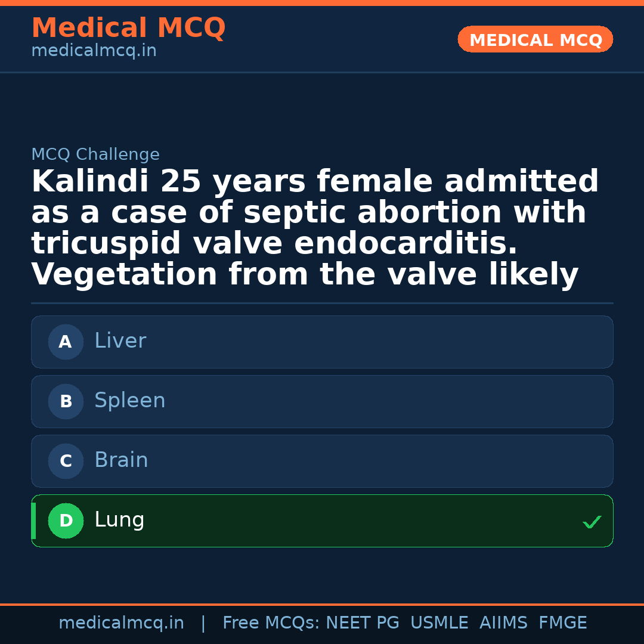Screen dimensions: 644x644
Task: Choose the Spleen answer text
Action: [x=129, y=401]
